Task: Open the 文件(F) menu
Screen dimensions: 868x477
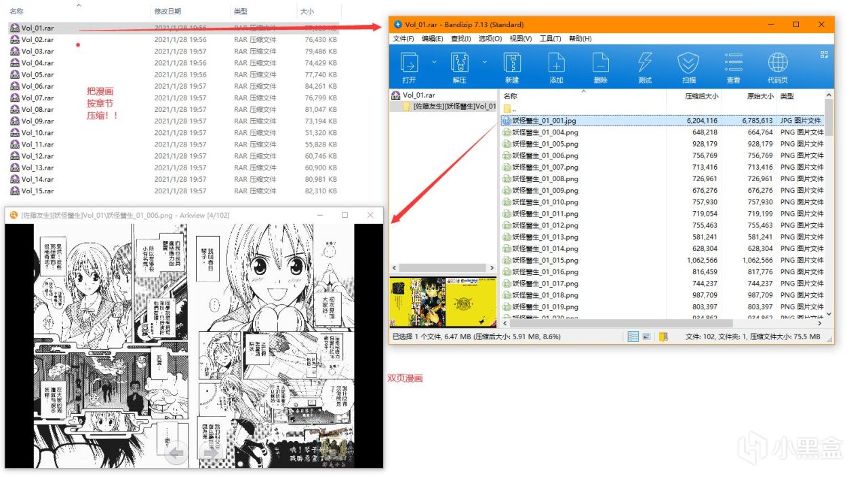Action: [403, 39]
